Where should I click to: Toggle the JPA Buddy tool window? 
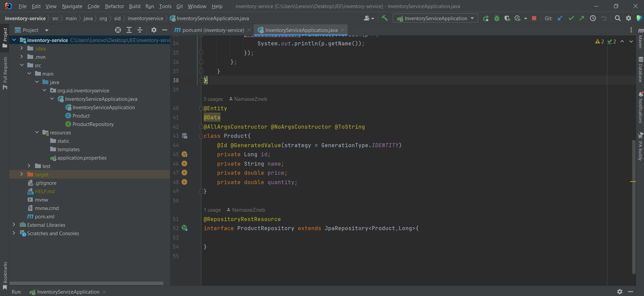(640, 146)
